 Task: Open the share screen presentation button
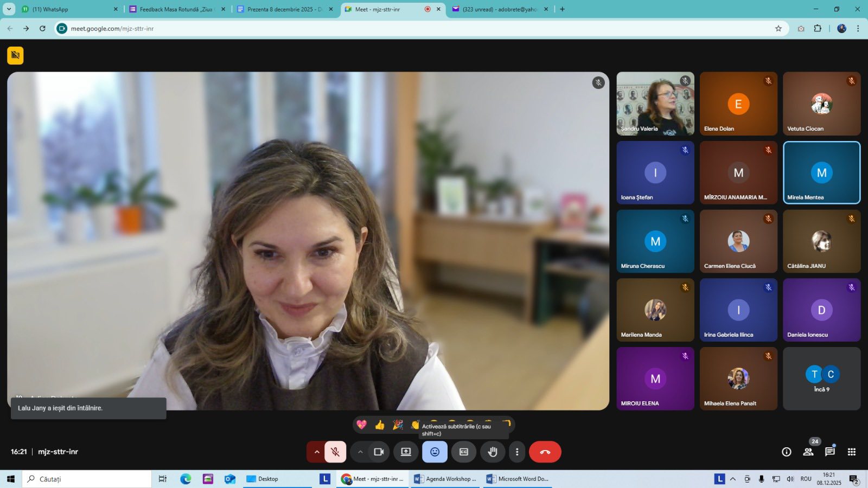(406, 452)
